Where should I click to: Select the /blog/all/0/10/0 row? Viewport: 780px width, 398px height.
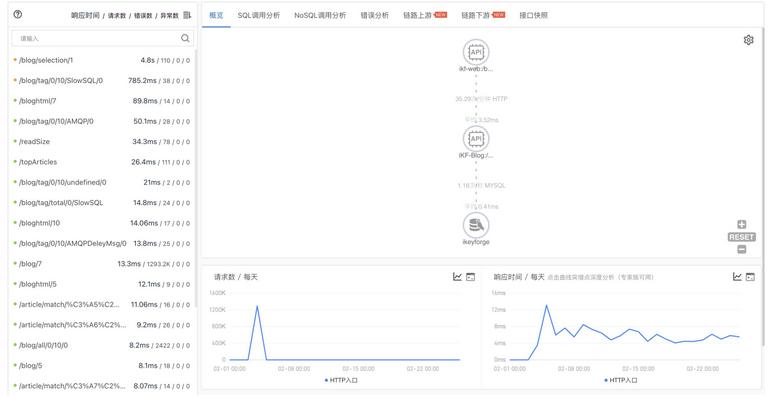pos(102,345)
